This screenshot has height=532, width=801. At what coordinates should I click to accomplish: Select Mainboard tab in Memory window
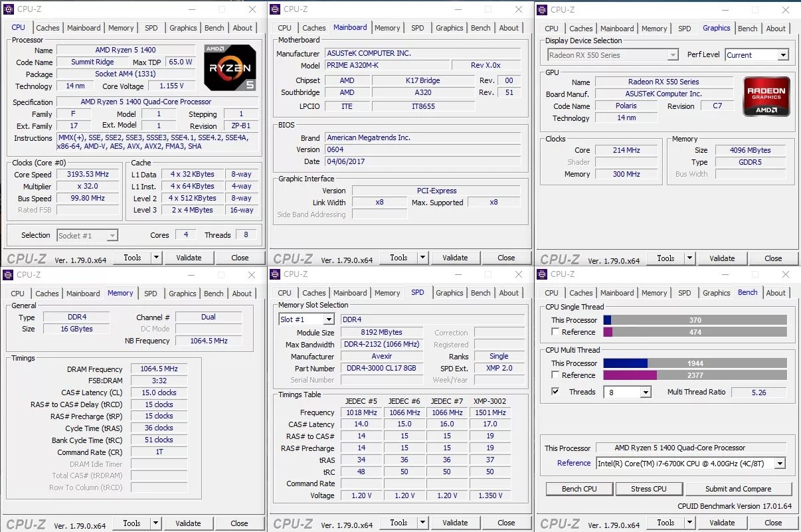coord(83,294)
